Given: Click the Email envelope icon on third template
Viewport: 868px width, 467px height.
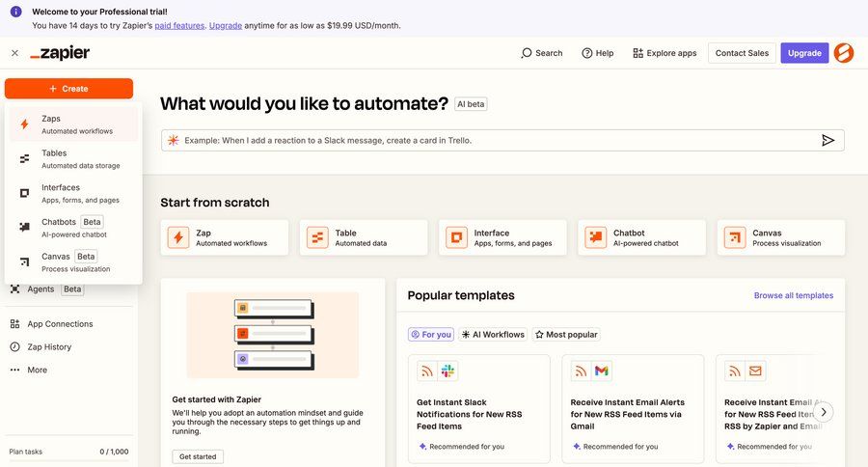Looking at the screenshot, I should click(x=755, y=371).
